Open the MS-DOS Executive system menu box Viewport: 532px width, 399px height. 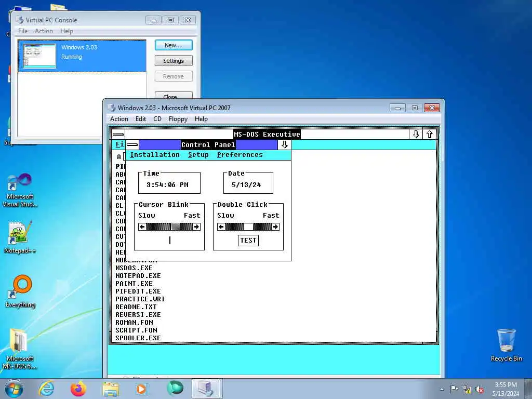click(118, 135)
